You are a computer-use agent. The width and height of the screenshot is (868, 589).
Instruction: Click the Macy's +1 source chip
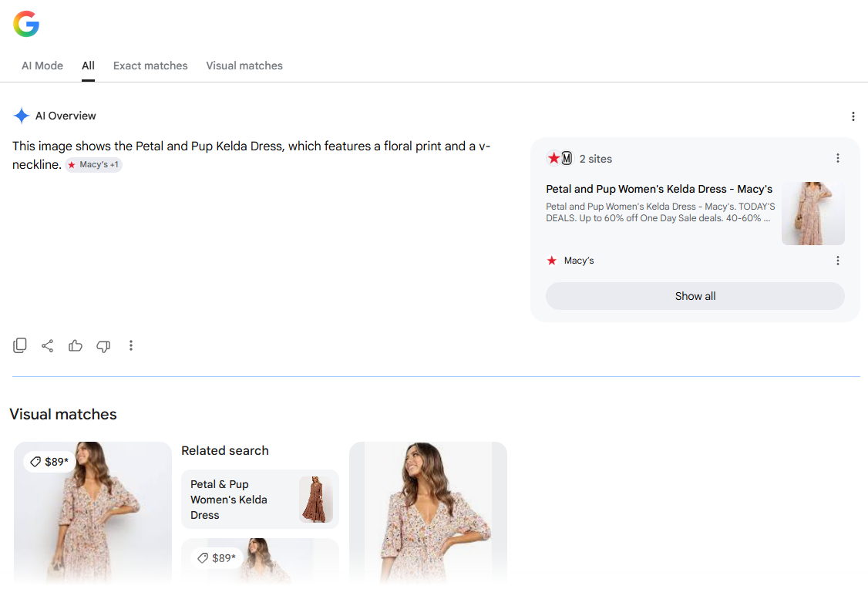pos(93,165)
